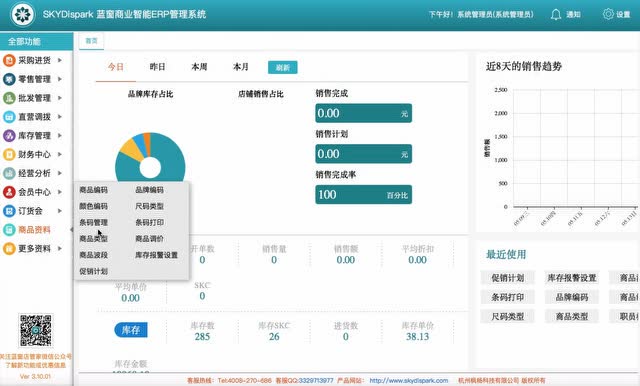640x386 pixels.
Task: Click the 全部功能 sidebar header
Action: 36,42
